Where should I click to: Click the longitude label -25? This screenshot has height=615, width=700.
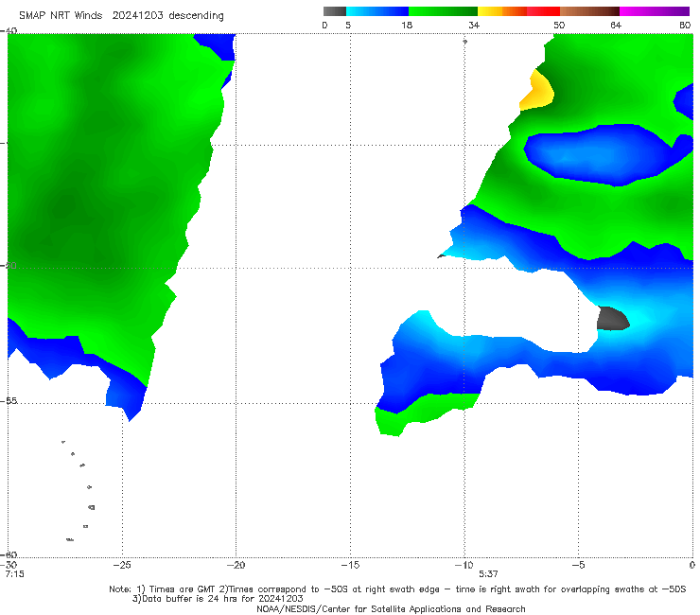[x=122, y=565]
